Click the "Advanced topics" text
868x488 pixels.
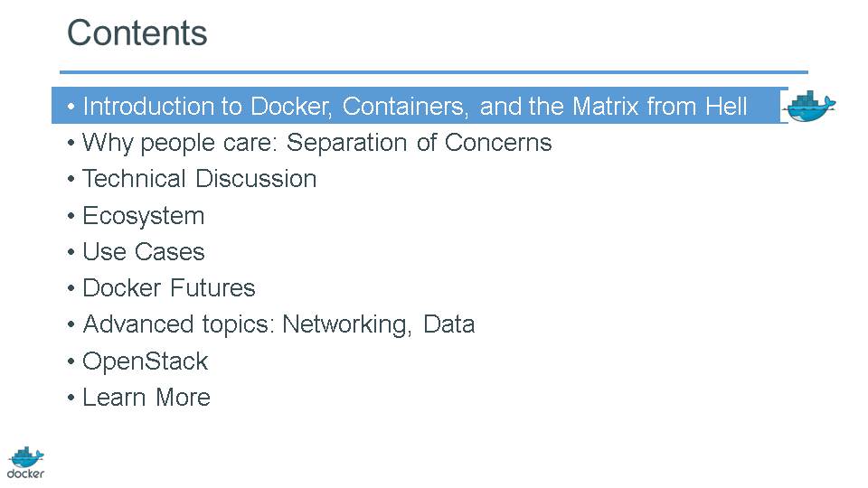pos(177,324)
